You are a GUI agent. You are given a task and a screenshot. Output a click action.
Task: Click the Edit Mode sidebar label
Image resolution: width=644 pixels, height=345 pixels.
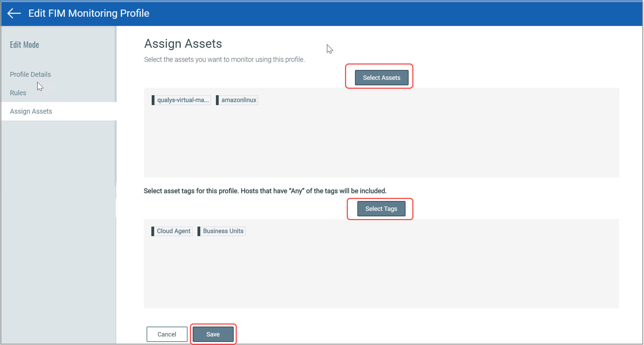[25, 45]
